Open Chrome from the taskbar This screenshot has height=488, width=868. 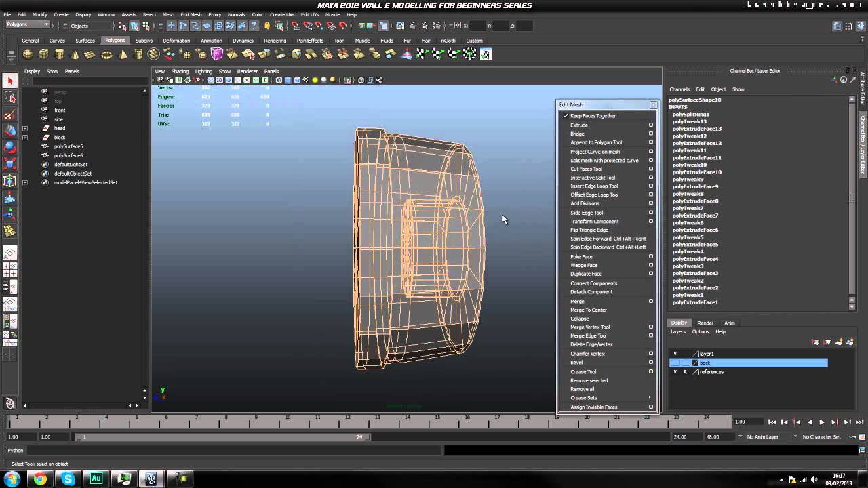[x=40, y=479]
